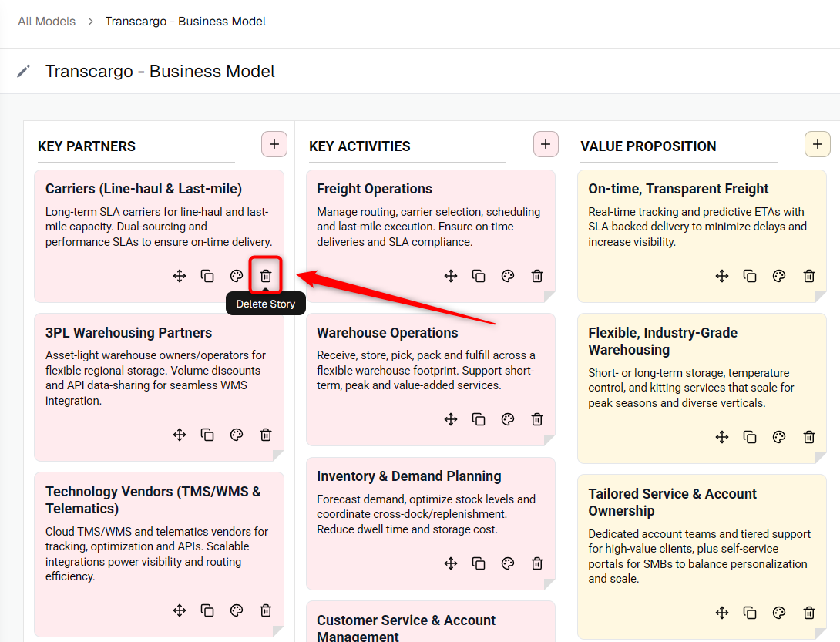Add a new Key Activities story

pyautogui.click(x=546, y=144)
